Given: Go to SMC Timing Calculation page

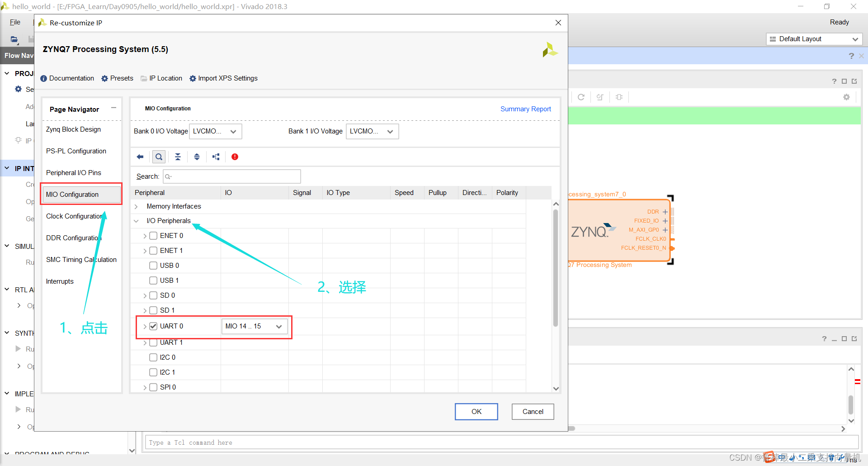Looking at the screenshot, I should pos(81,260).
